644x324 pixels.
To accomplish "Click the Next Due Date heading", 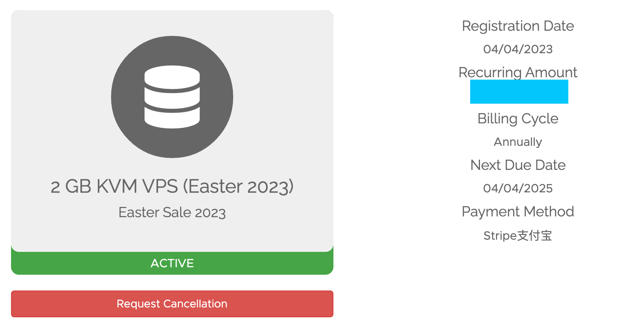I will pyautogui.click(x=517, y=165).
